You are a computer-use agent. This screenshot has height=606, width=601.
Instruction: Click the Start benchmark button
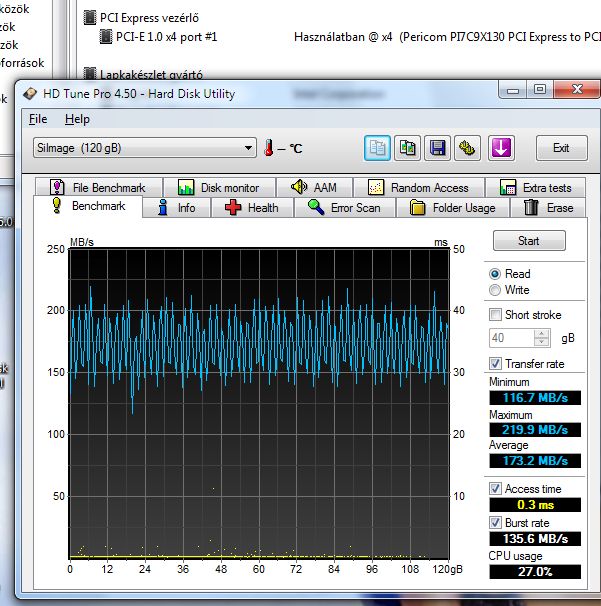pyautogui.click(x=529, y=241)
